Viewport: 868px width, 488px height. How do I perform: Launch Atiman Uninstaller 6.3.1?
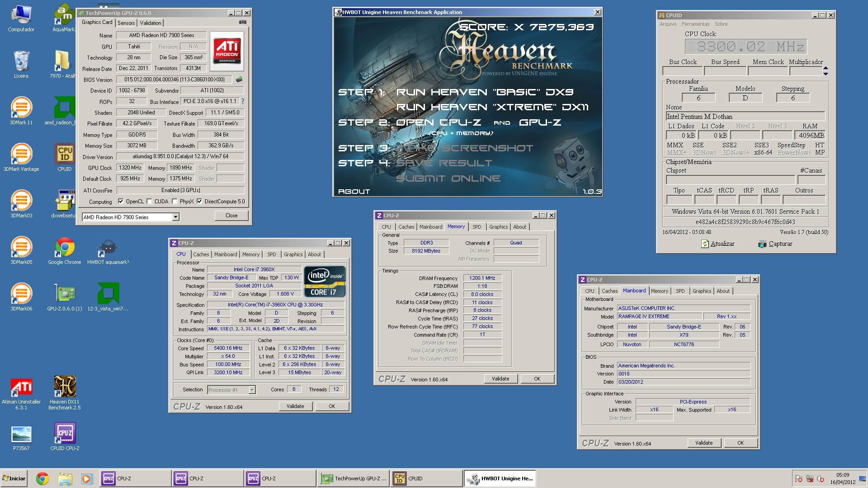point(21,393)
